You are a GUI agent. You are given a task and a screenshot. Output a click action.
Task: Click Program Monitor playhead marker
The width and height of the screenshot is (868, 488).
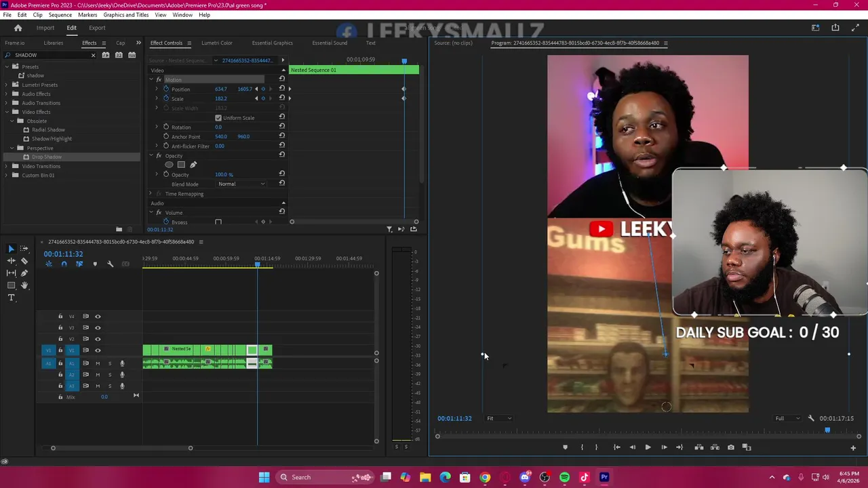pyautogui.click(x=827, y=430)
